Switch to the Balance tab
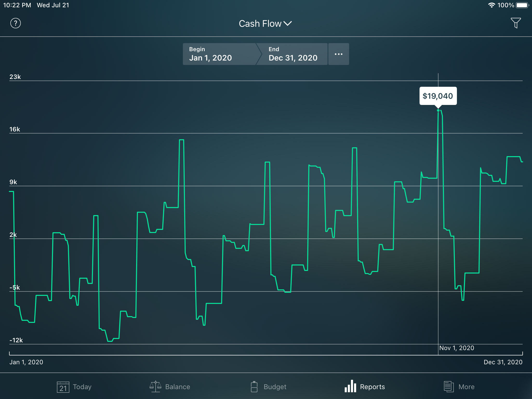Image resolution: width=532 pixels, height=399 pixels. (x=170, y=387)
